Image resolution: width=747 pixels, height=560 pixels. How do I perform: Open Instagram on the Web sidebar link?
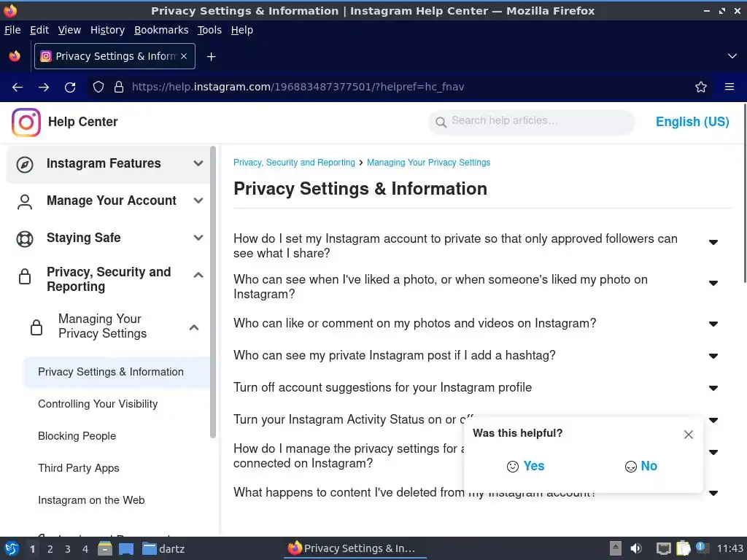[91, 500]
